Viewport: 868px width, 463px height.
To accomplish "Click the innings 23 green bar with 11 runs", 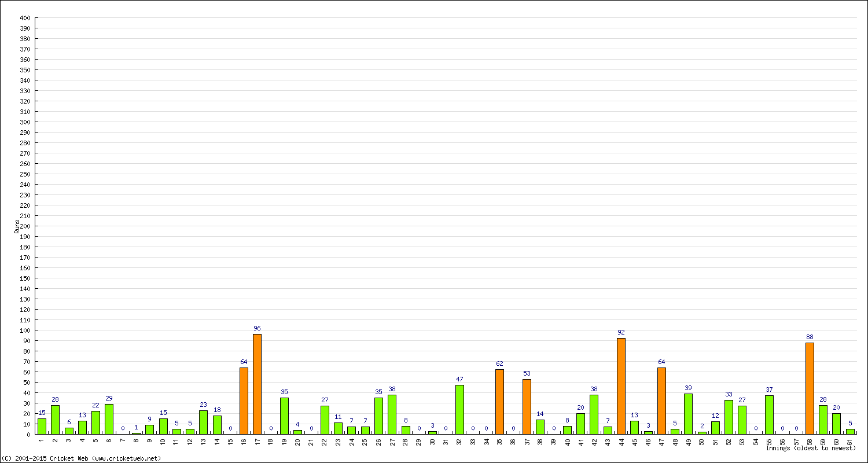I will pyautogui.click(x=338, y=428).
